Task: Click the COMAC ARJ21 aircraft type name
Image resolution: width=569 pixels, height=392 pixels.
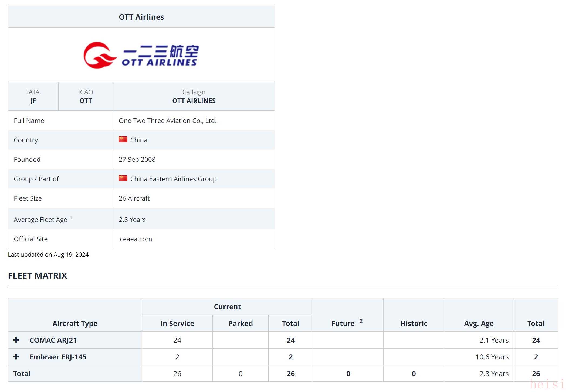Action: [x=53, y=340]
